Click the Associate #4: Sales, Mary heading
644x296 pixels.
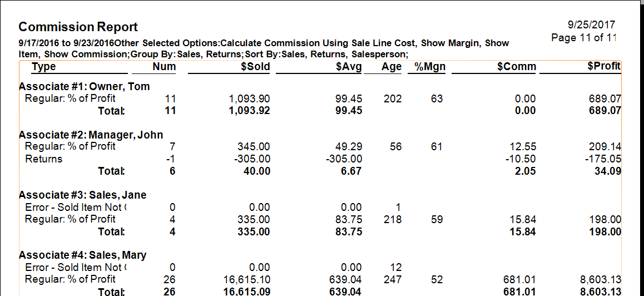coord(83,255)
